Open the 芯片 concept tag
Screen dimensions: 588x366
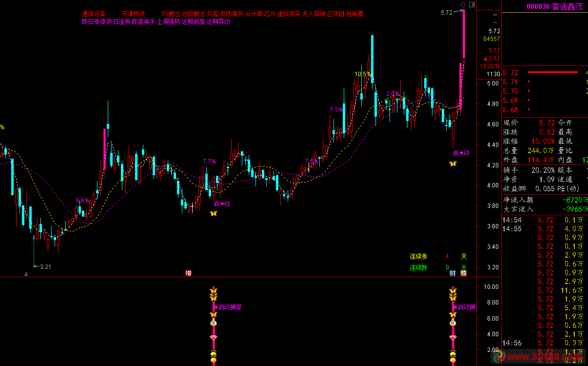(270, 14)
